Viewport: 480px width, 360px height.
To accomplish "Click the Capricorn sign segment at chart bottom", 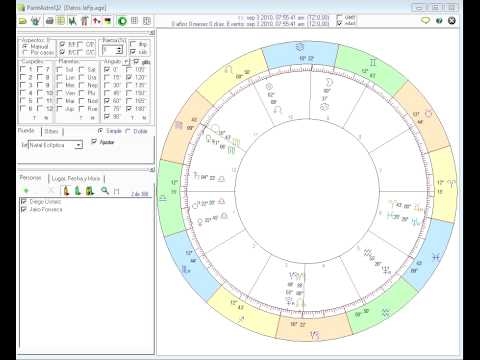I will (x=314, y=328).
